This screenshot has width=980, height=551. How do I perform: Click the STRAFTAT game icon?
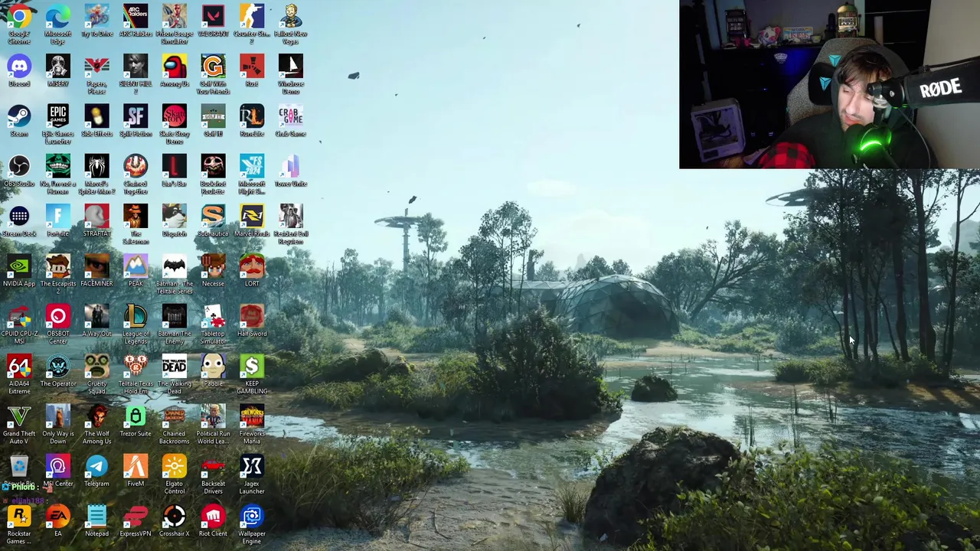click(x=96, y=220)
